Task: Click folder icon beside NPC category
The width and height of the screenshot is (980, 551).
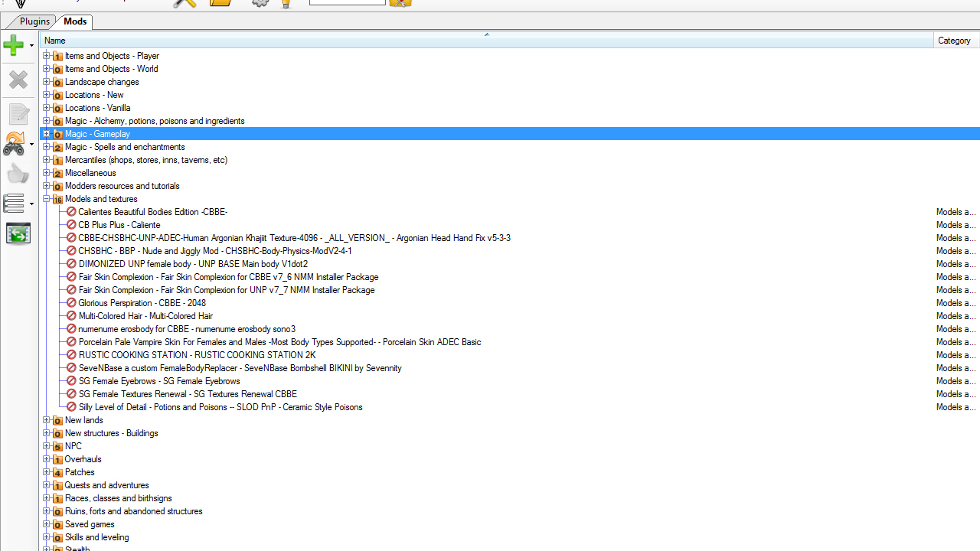Action: [x=58, y=446]
